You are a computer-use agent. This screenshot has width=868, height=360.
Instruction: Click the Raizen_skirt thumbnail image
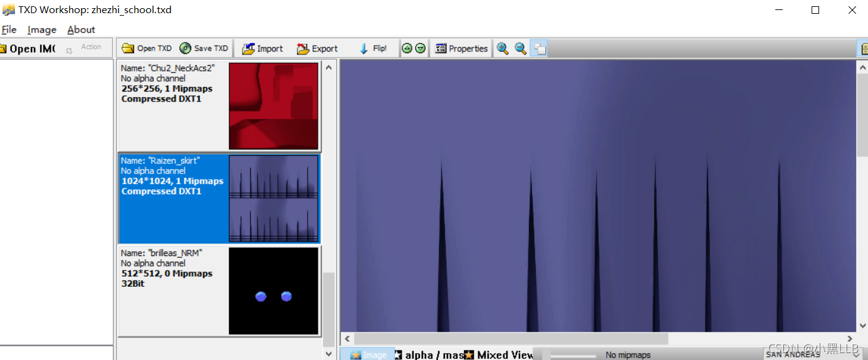pos(274,198)
